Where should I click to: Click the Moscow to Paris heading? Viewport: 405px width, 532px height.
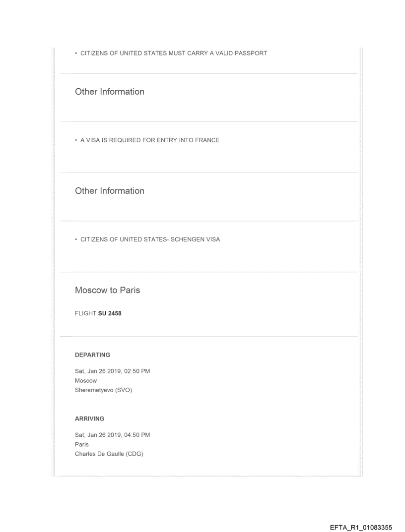tap(107, 290)
